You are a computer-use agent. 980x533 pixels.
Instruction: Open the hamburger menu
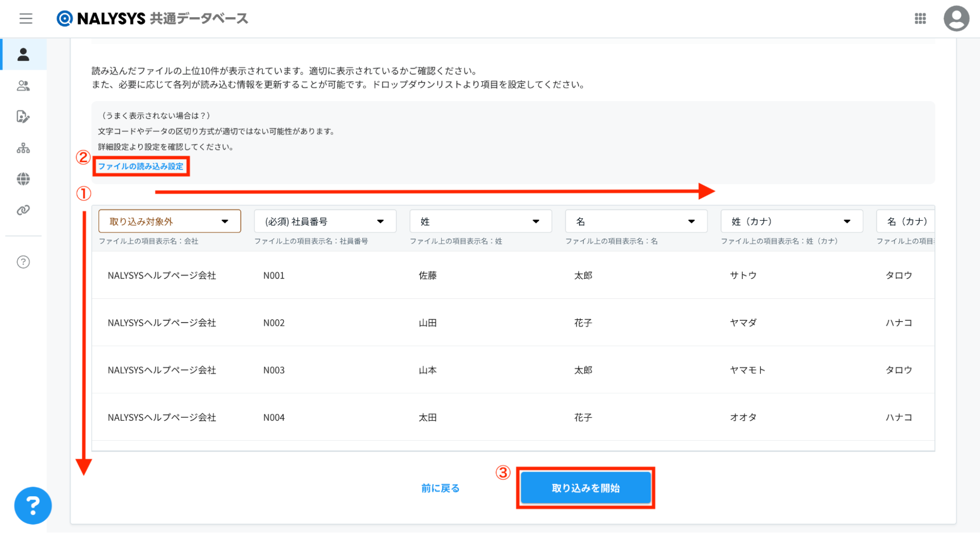(x=25, y=19)
